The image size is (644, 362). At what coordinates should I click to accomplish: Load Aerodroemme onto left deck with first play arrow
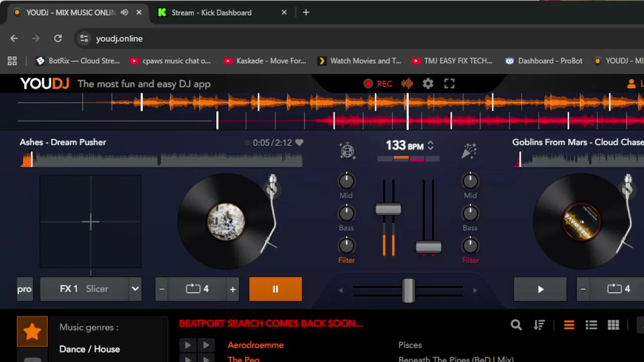coord(188,345)
